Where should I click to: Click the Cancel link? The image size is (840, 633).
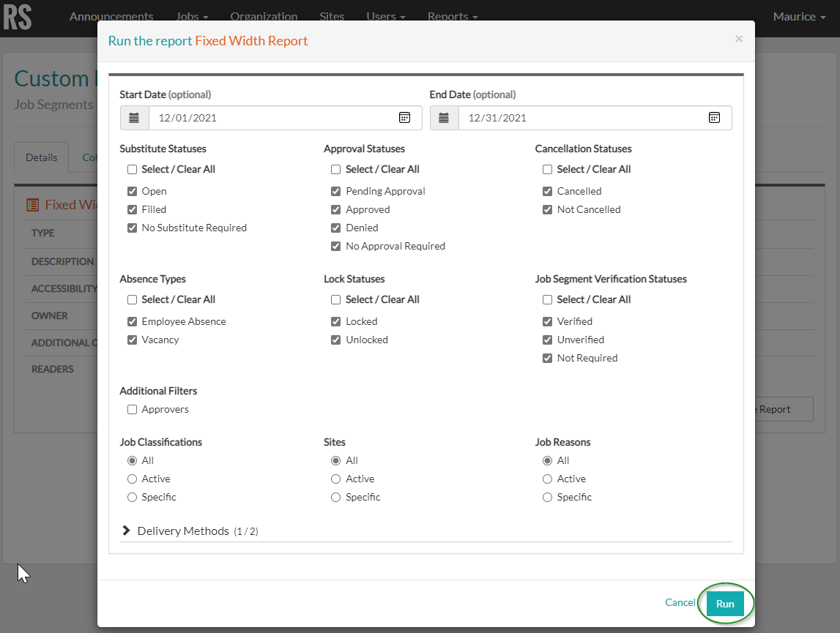pyautogui.click(x=680, y=602)
